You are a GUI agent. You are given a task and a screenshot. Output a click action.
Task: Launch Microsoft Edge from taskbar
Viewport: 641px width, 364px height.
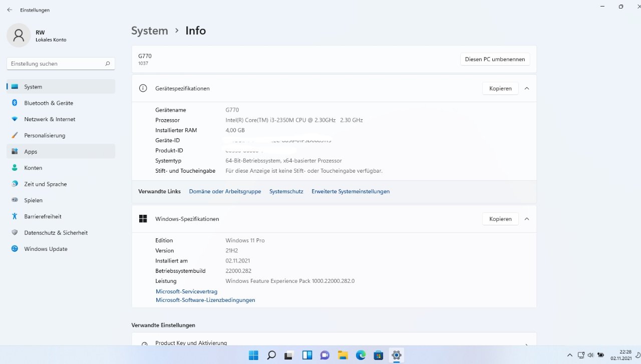click(361, 355)
